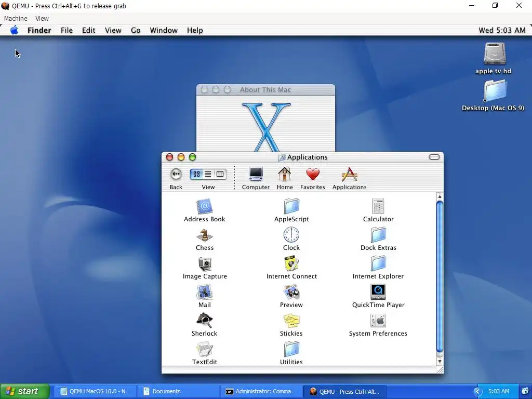The width and height of the screenshot is (532, 399).
Task: Switch to icon view mode
Action: click(196, 174)
